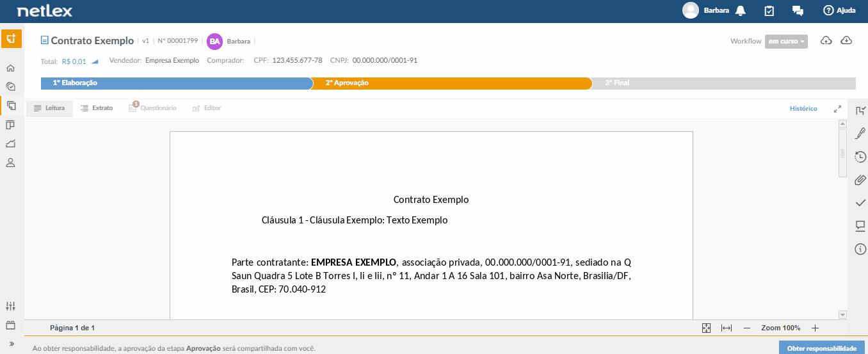Click the Obter responsabilidade button
The image size is (868, 354).
pos(821,348)
